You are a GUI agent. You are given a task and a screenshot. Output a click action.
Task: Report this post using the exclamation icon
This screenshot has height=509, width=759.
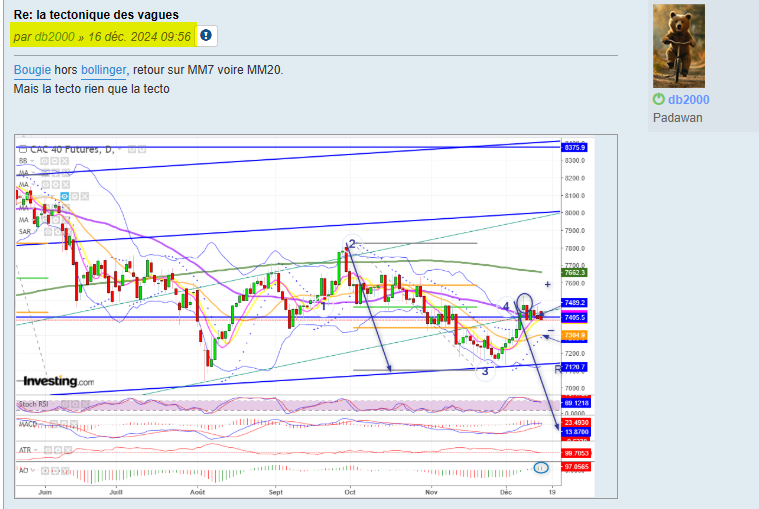point(206,35)
